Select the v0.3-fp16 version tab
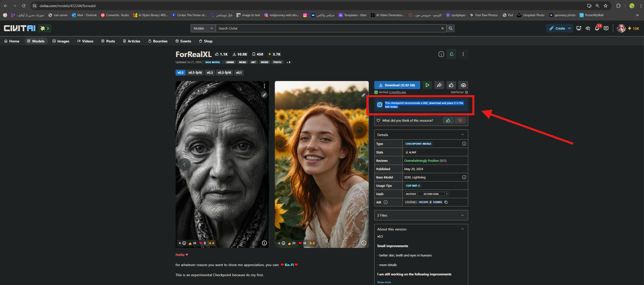 (224, 72)
